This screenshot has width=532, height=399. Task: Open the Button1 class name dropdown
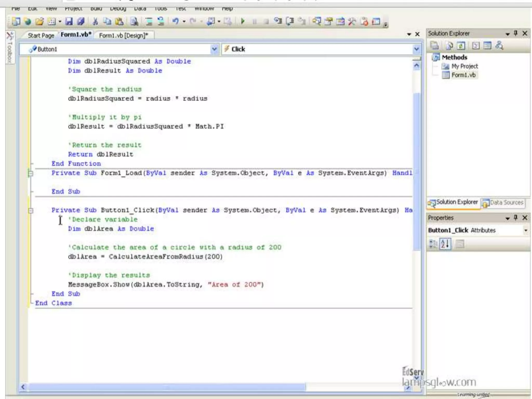[214, 49]
